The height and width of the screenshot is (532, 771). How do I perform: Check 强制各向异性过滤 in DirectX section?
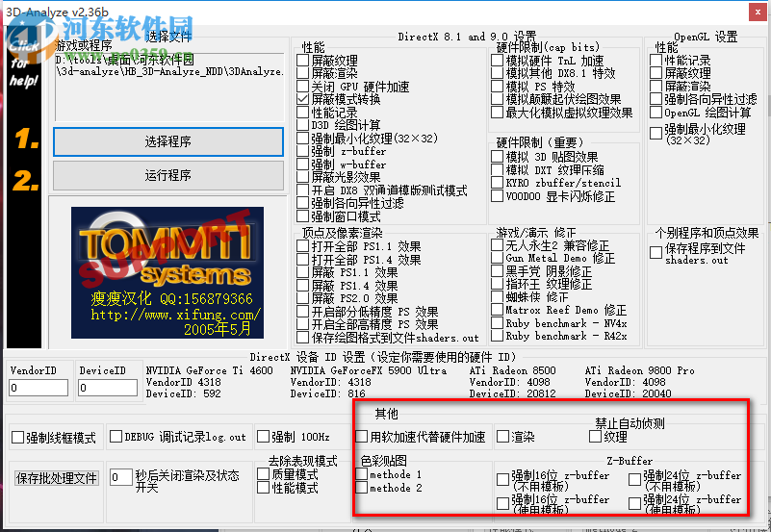303,203
